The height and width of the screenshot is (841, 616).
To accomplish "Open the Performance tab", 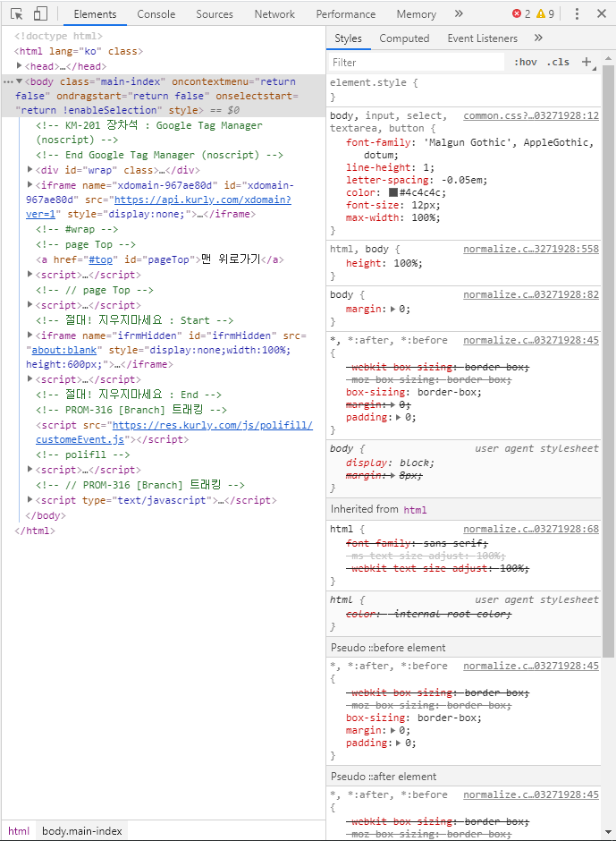I will pyautogui.click(x=346, y=14).
